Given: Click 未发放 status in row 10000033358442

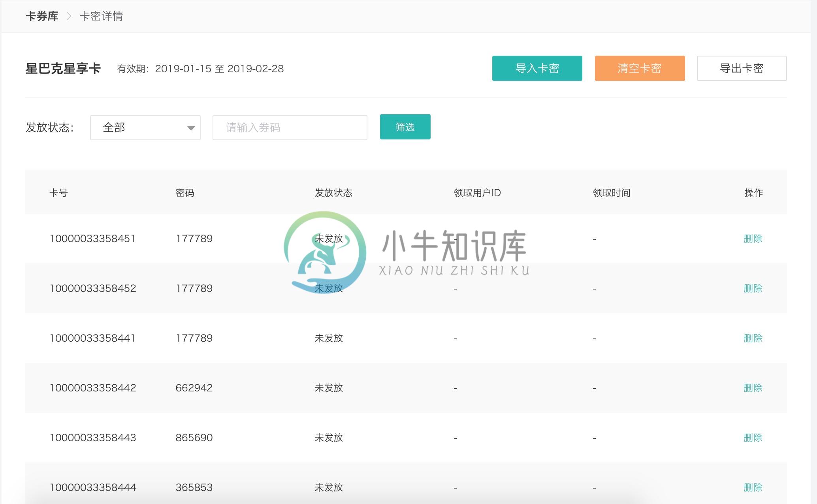Looking at the screenshot, I should pyautogui.click(x=329, y=388).
